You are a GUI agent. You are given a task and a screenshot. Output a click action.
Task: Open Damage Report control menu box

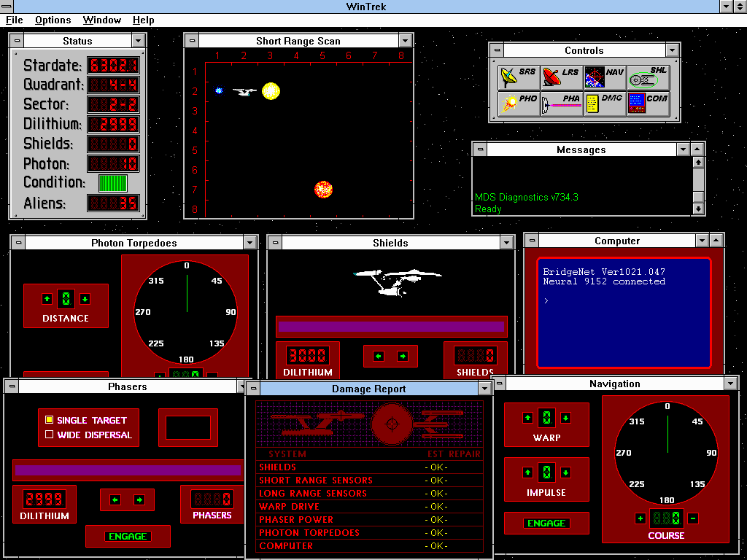click(x=253, y=389)
